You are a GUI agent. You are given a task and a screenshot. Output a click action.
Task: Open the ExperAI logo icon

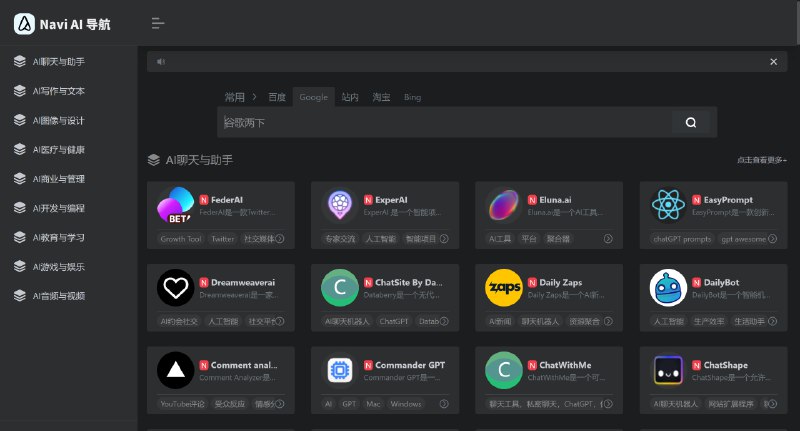(340, 205)
